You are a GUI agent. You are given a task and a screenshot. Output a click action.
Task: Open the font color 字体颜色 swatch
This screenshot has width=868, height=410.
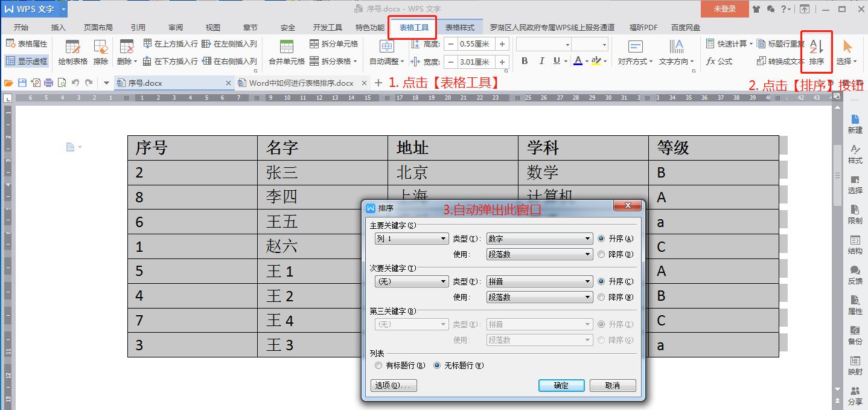[578, 61]
